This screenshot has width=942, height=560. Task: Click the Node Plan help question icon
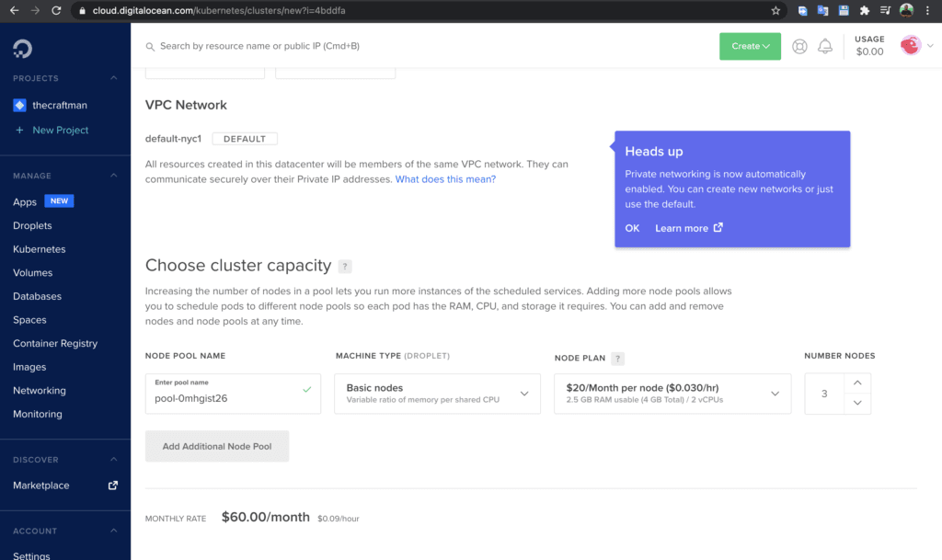tap(617, 359)
